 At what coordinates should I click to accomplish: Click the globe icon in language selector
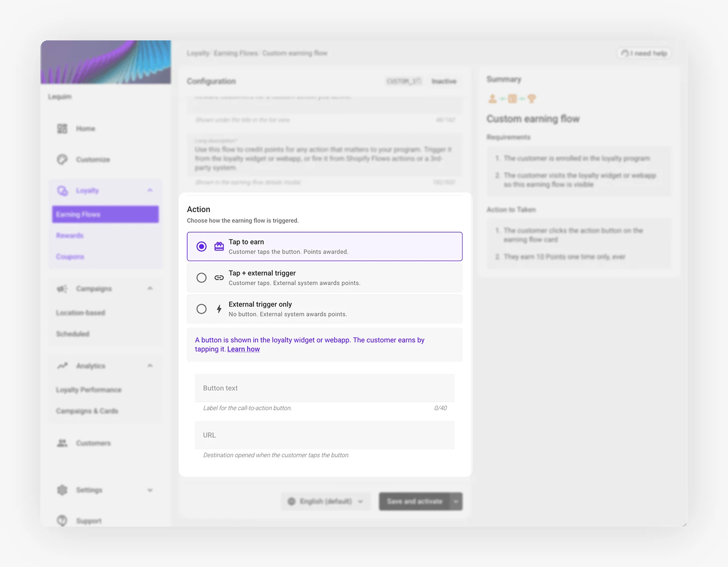(292, 501)
